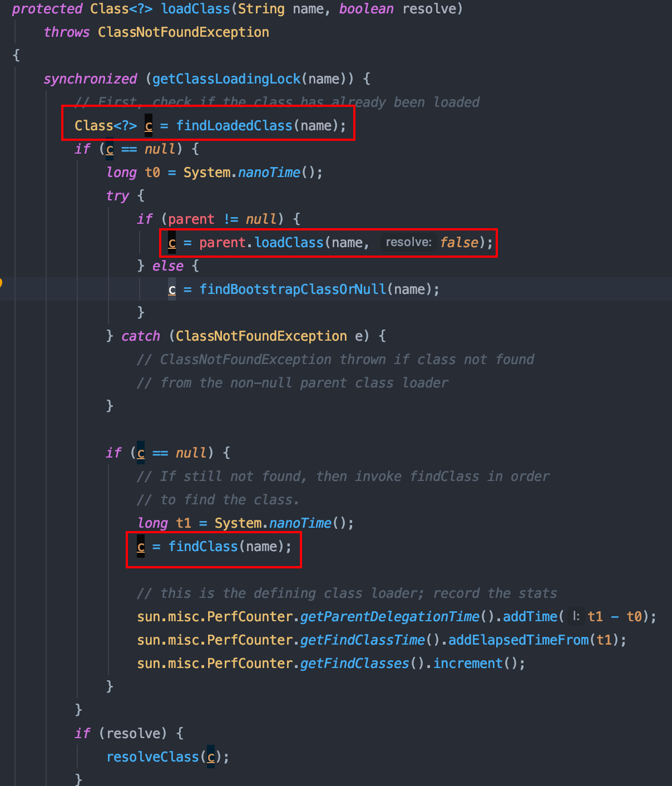The image size is (672, 786).
Task: Click the inlay hint inside the addTime call
Action: pyautogui.click(x=576, y=616)
